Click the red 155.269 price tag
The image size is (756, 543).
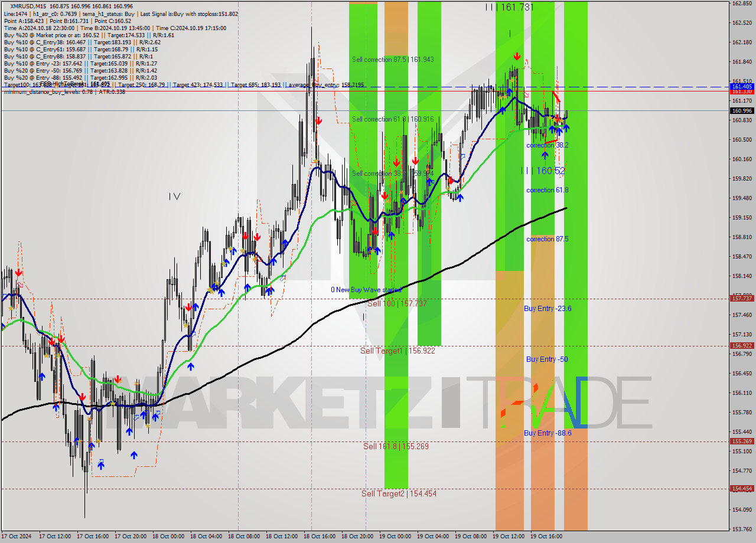coord(742,441)
